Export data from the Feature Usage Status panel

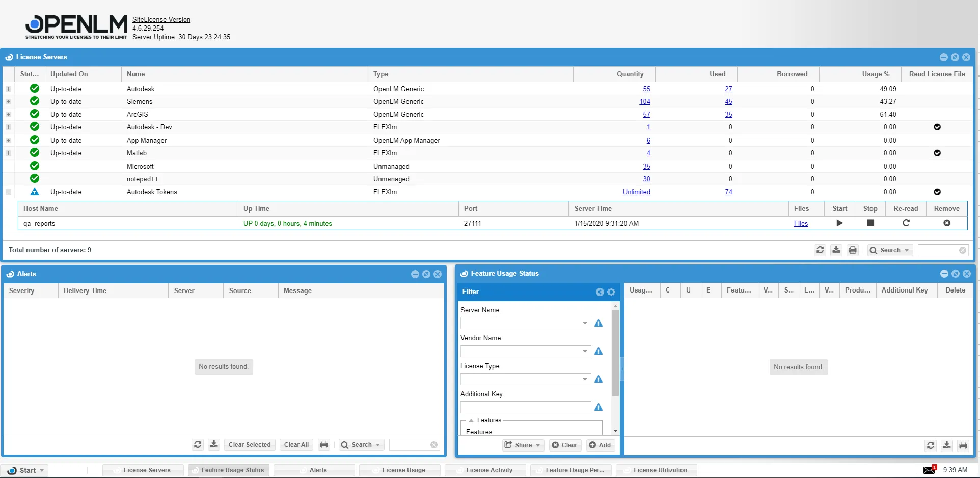pyautogui.click(x=947, y=445)
